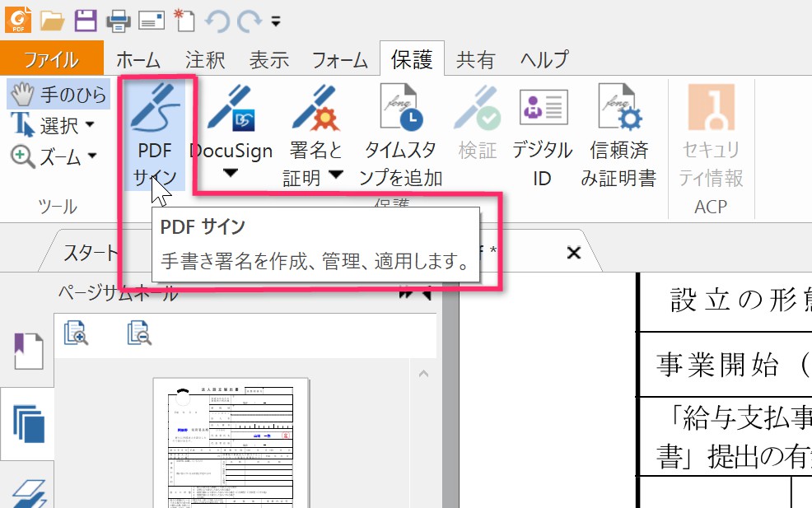Click the セキュリティ情報 ACP icon
812x508 pixels.
pyautogui.click(x=712, y=107)
